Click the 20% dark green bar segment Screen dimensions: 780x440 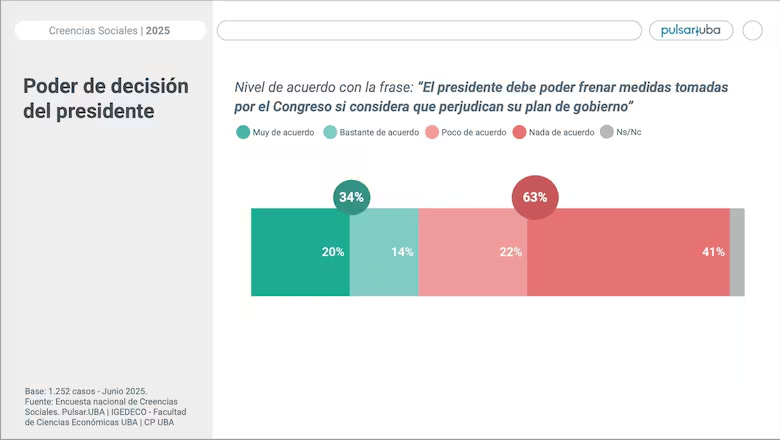pos(300,252)
